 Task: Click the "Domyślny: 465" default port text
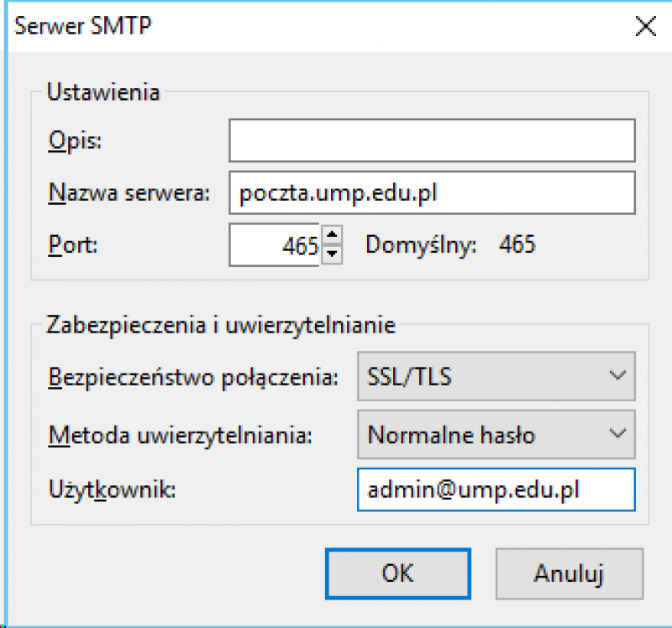(450, 245)
